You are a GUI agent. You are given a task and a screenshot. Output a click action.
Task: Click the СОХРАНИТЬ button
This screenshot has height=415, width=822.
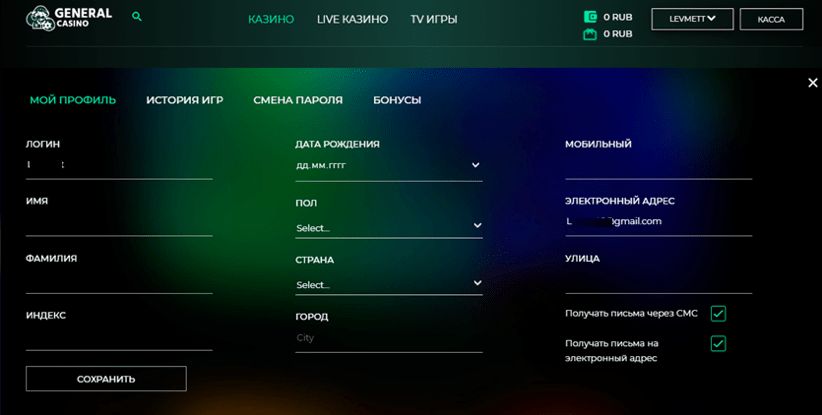[106, 379]
